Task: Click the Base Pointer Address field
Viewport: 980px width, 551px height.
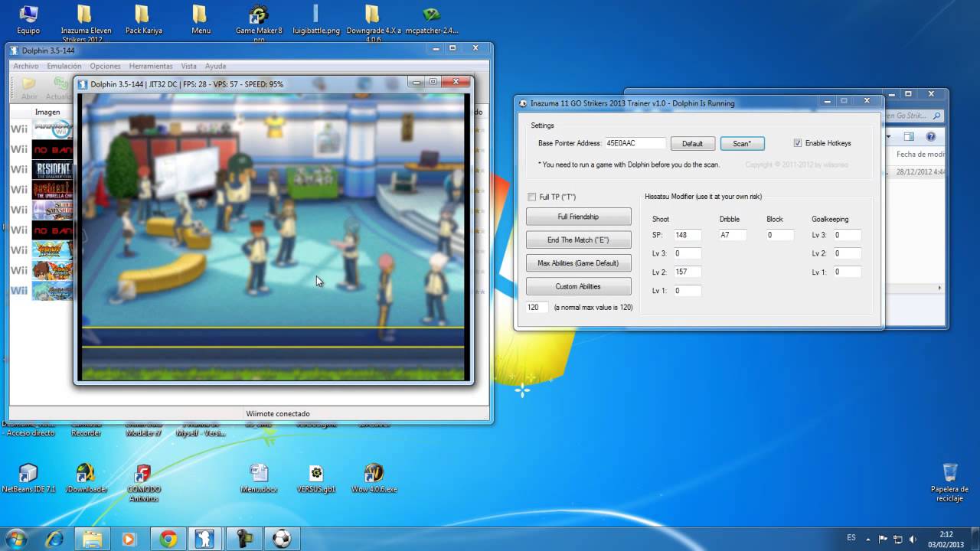Action: point(635,143)
